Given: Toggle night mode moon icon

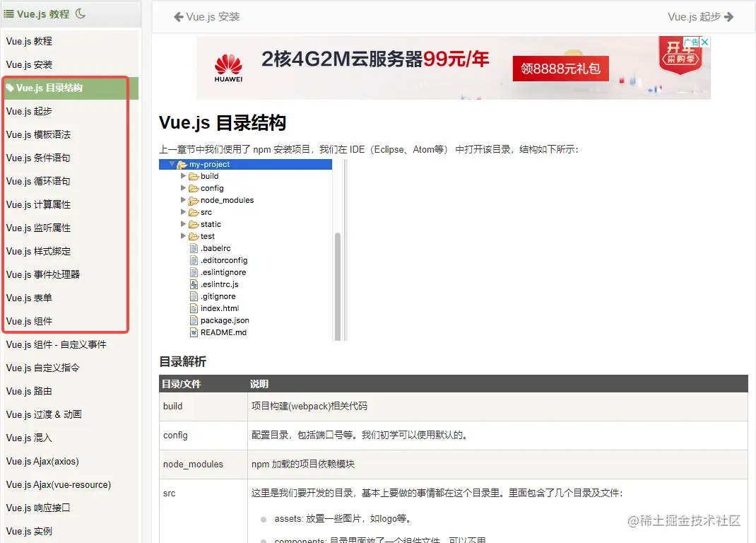Looking at the screenshot, I should pos(81,13).
